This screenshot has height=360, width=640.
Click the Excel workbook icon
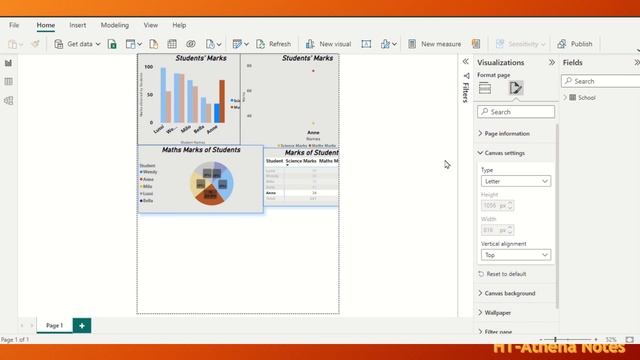[x=112, y=44]
